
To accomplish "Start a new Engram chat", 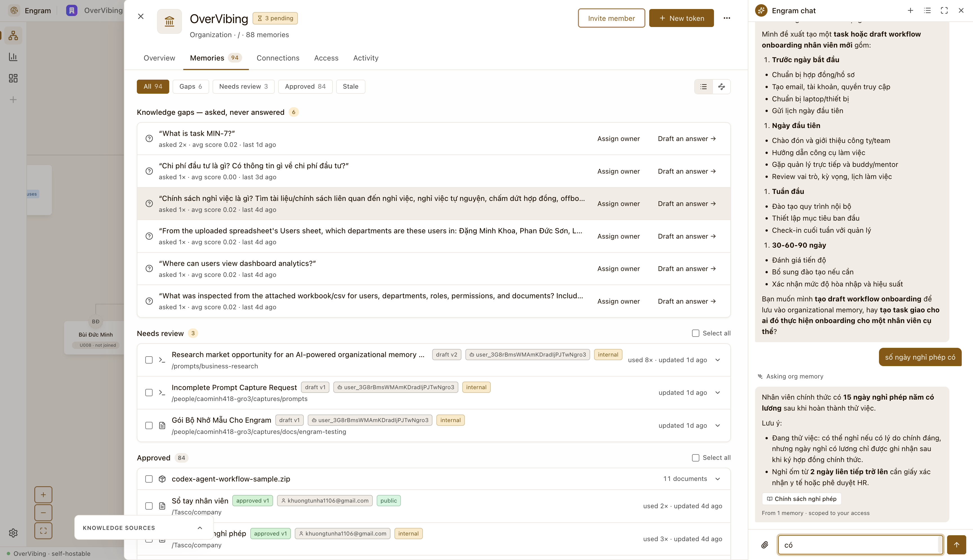I will pyautogui.click(x=910, y=10).
